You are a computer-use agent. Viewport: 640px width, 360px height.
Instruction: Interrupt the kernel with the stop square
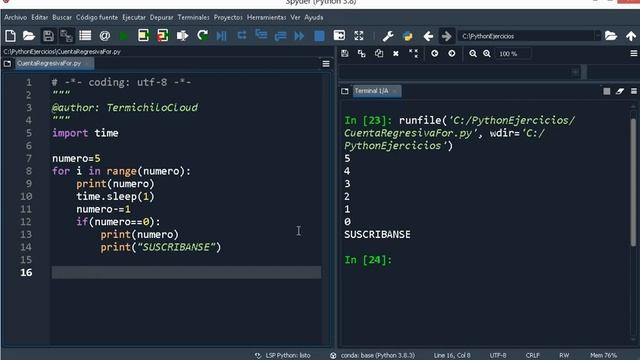tap(607, 91)
